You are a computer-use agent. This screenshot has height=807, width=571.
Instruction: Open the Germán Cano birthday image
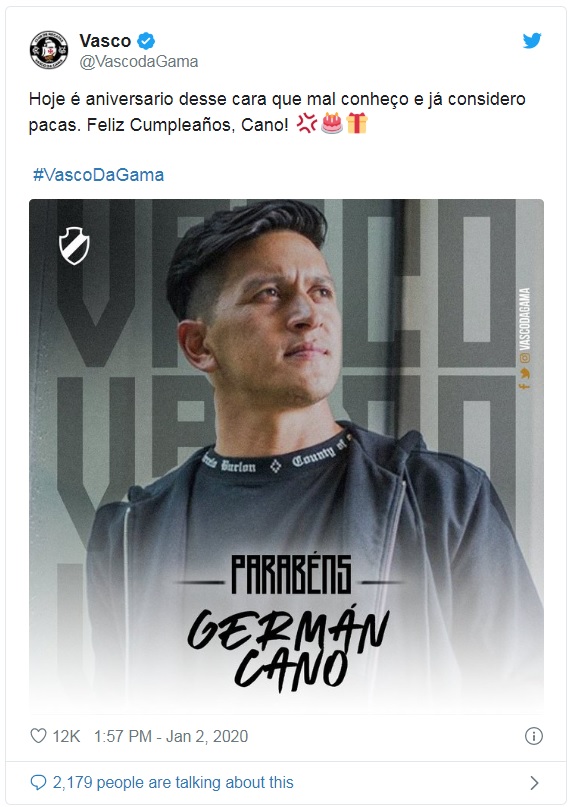pos(286,456)
